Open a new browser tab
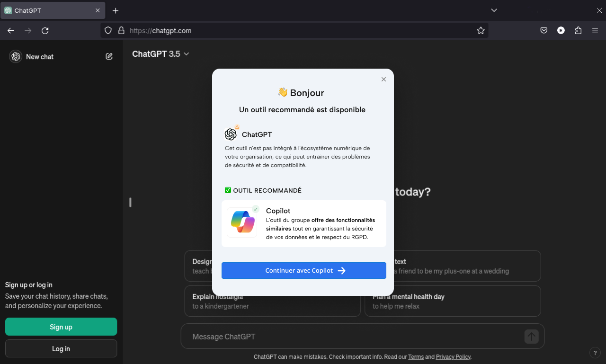The image size is (606, 364). (115, 10)
